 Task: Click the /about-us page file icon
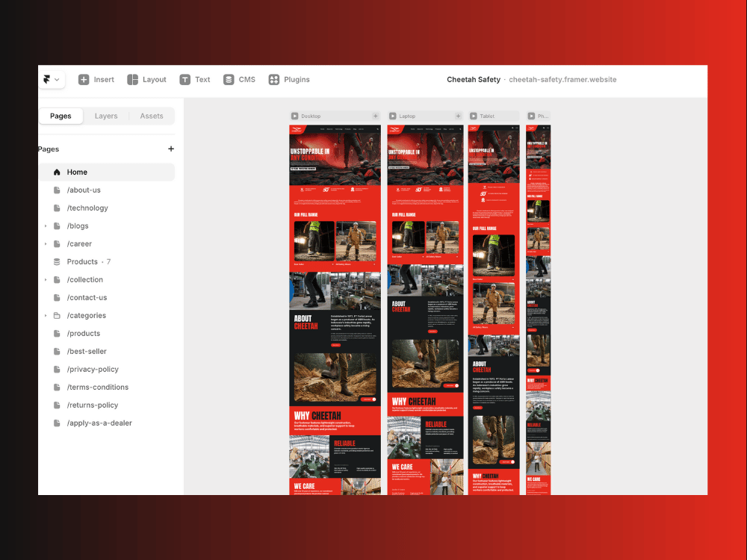click(57, 190)
